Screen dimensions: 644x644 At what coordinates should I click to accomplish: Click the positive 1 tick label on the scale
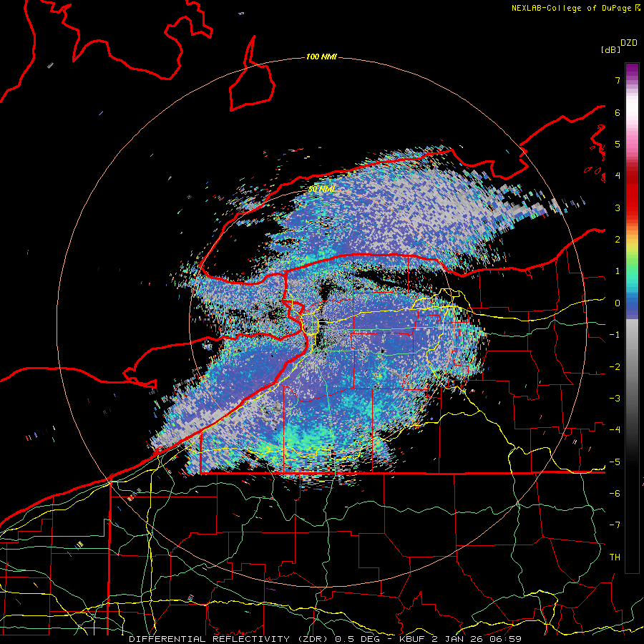[x=618, y=271]
